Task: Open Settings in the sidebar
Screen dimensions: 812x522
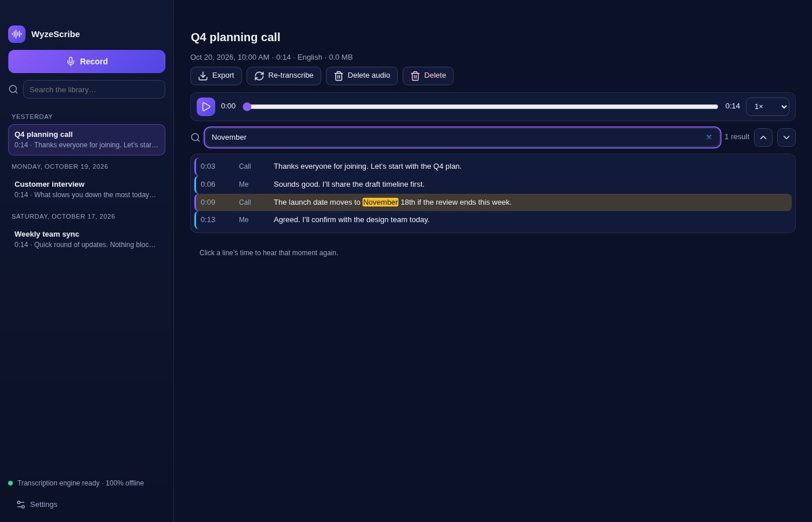Action: click(x=37, y=505)
